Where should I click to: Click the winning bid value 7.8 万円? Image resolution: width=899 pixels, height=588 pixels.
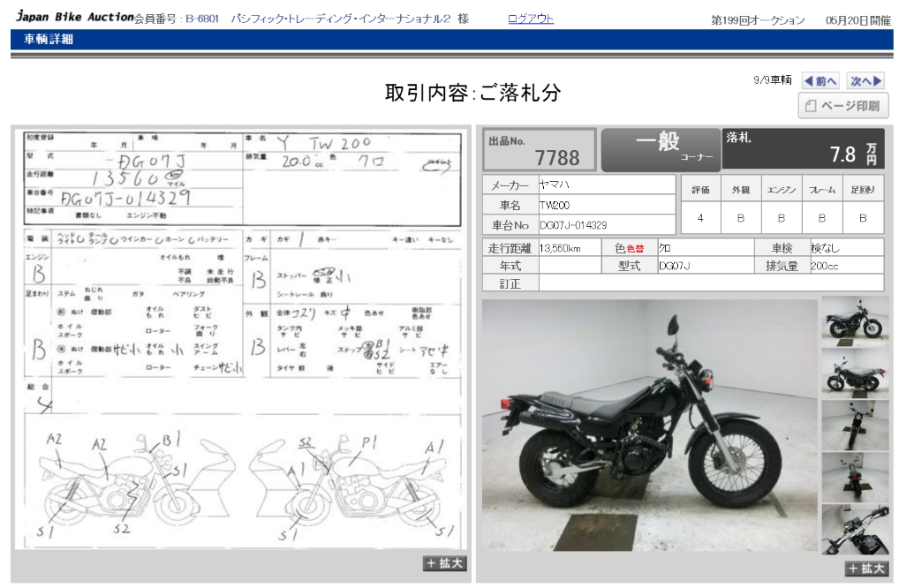pyautogui.click(x=854, y=154)
